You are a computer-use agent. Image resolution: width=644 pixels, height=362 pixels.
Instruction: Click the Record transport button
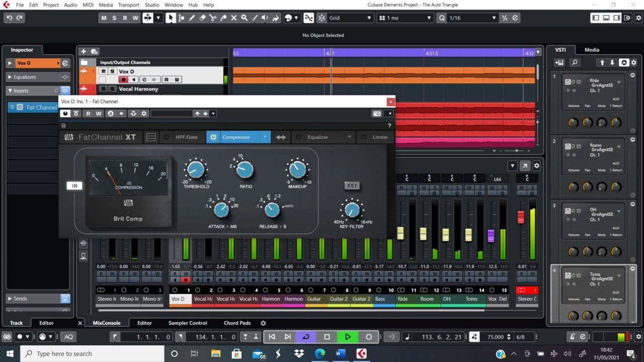368,337
